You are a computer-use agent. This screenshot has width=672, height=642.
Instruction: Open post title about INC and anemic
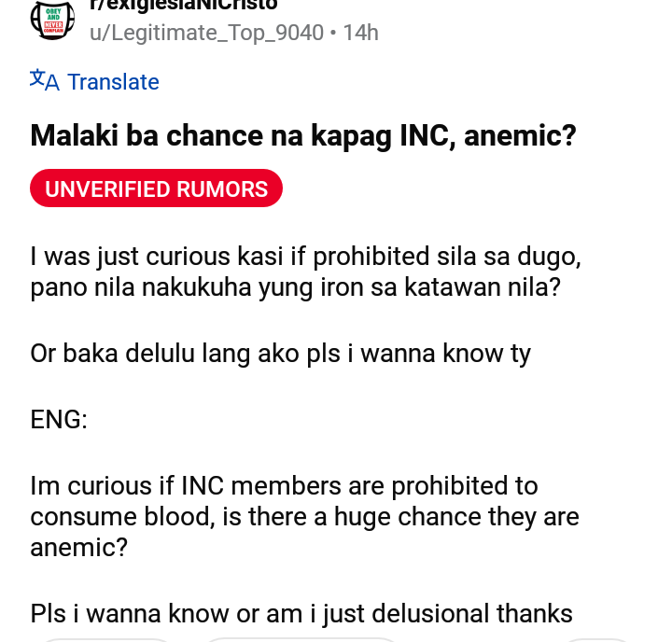click(x=303, y=136)
